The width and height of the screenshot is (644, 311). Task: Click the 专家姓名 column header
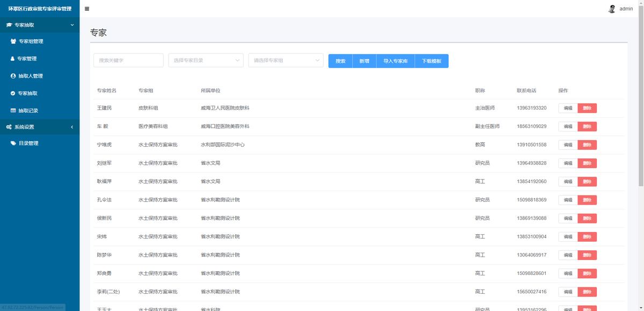[107, 90]
